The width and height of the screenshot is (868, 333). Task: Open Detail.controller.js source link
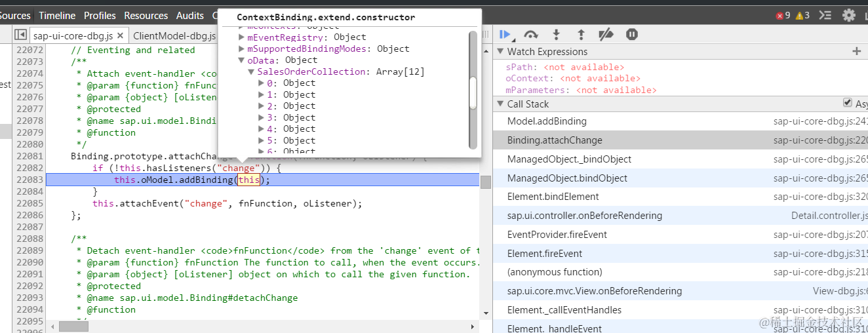[829, 216]
